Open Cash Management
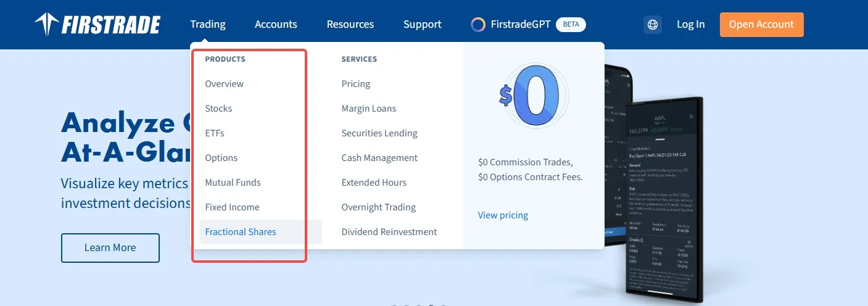Image resolution: width=868 pixels, height=306 pixels. [x=379, y=158]
